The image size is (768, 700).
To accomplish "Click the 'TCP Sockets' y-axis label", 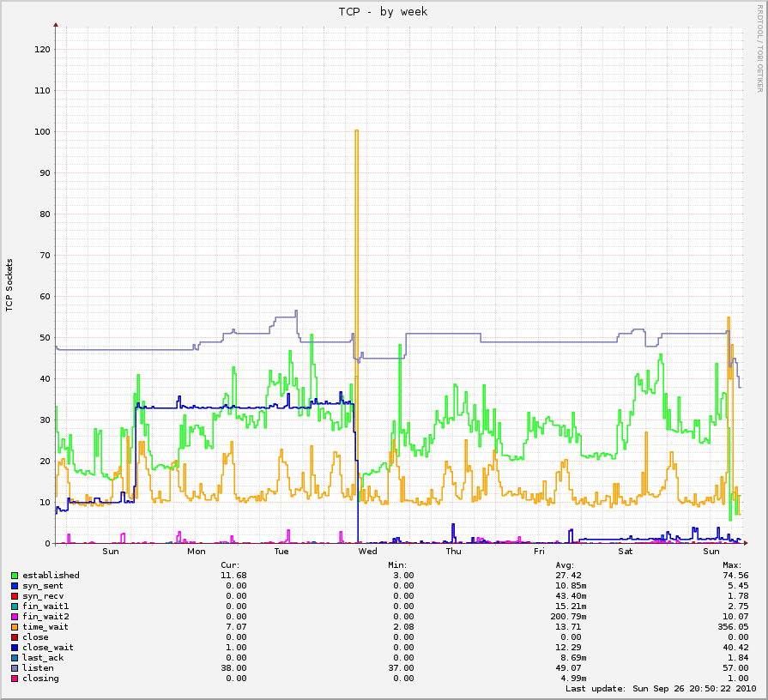I will pos(10,284).
